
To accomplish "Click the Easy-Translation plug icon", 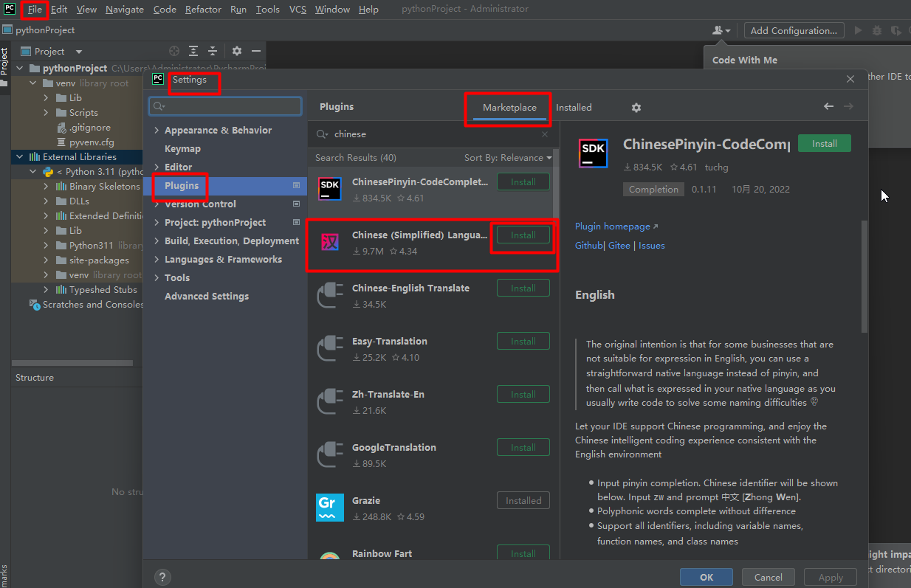I will click(x=329, y=348).
